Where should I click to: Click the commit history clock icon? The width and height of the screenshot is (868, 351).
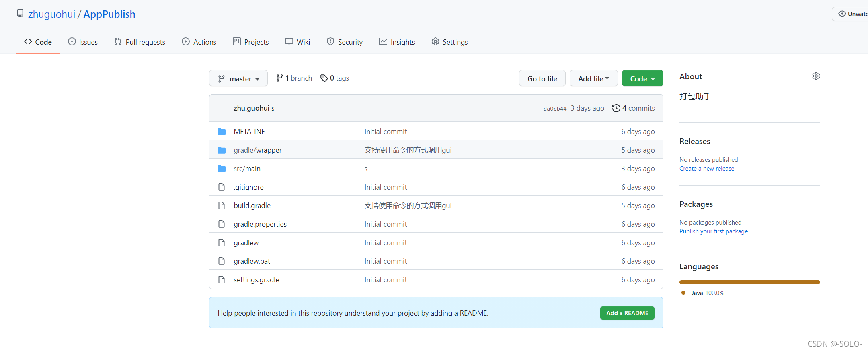[x=616, y=108]
